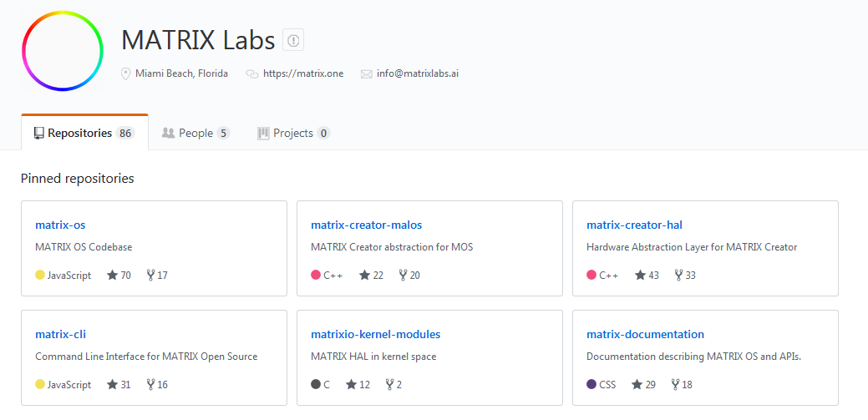
Task: Click the 31 star count on matrix-cli
Action: [125, 385]
